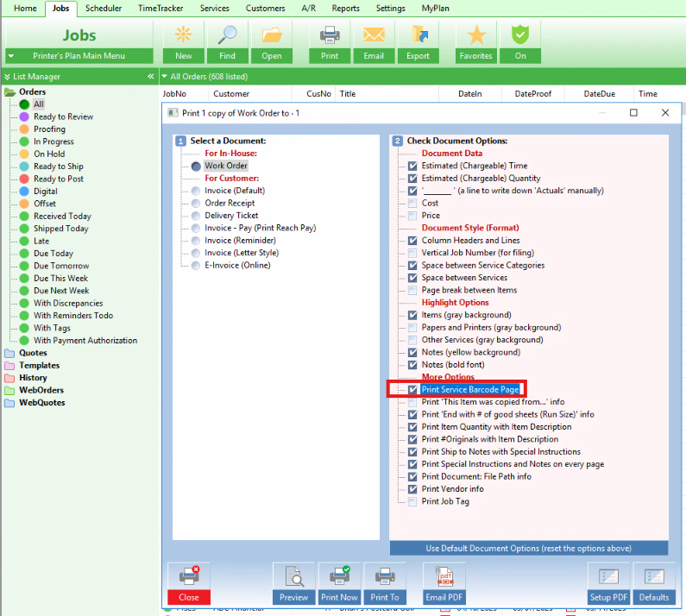Viewport: 686px width, 616px height.
Task: Maximize the print dialog window
Action: pyautogui.click(x=633, y=113)
